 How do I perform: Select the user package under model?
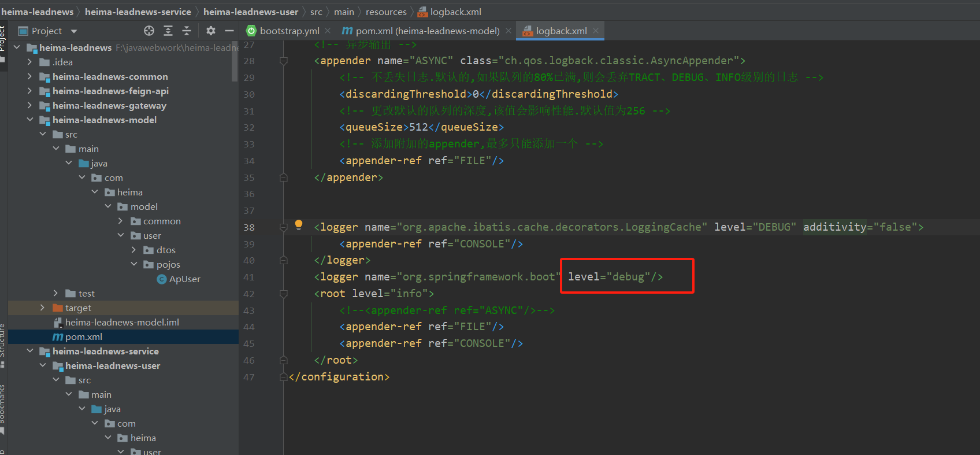pos(152,235)
